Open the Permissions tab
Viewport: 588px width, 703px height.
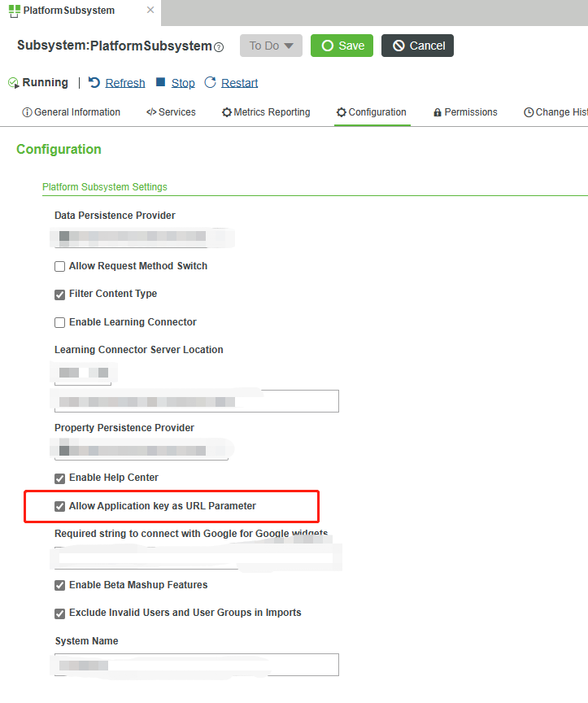(x=466, y=112)
